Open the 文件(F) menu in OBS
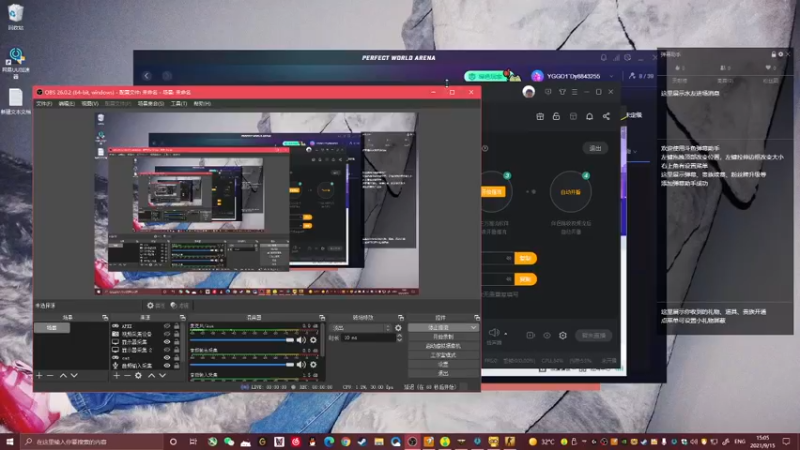The width and height of the screenshot is (800, 450). tap(44, 104)
